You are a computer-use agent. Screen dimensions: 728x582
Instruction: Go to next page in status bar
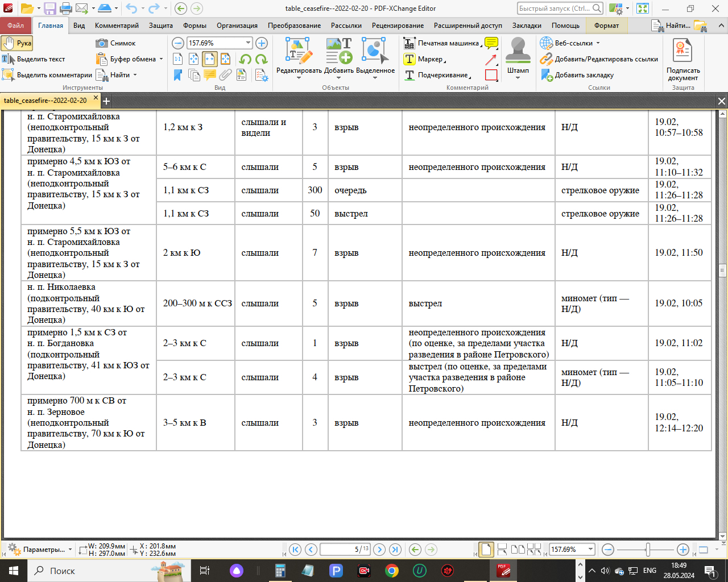click(379, 550)
